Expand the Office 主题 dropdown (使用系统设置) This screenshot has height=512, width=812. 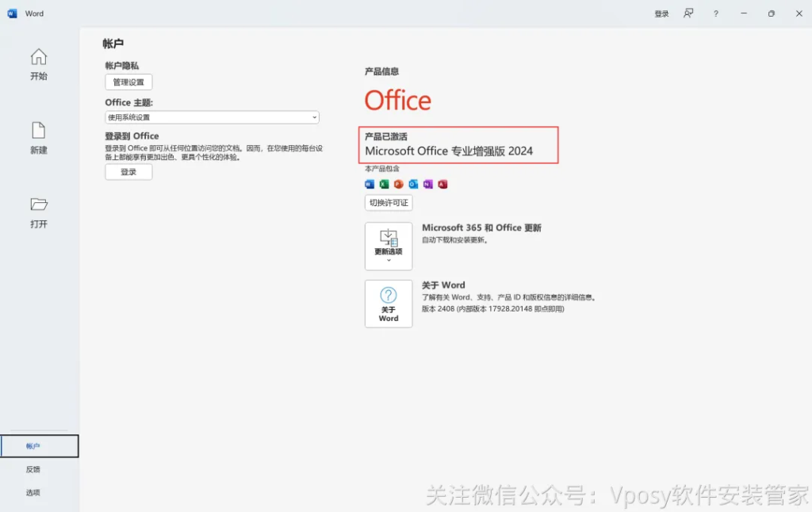212,117
